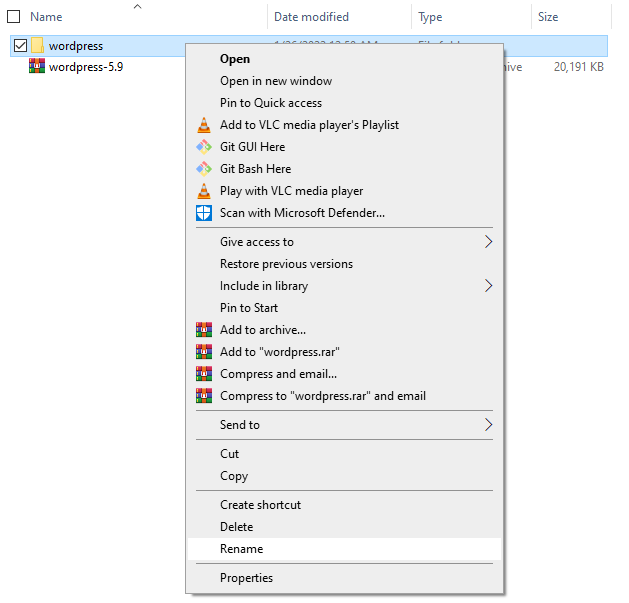629x603 pixels.
Task: Sort by the Name column header
Action: point(46,17)
